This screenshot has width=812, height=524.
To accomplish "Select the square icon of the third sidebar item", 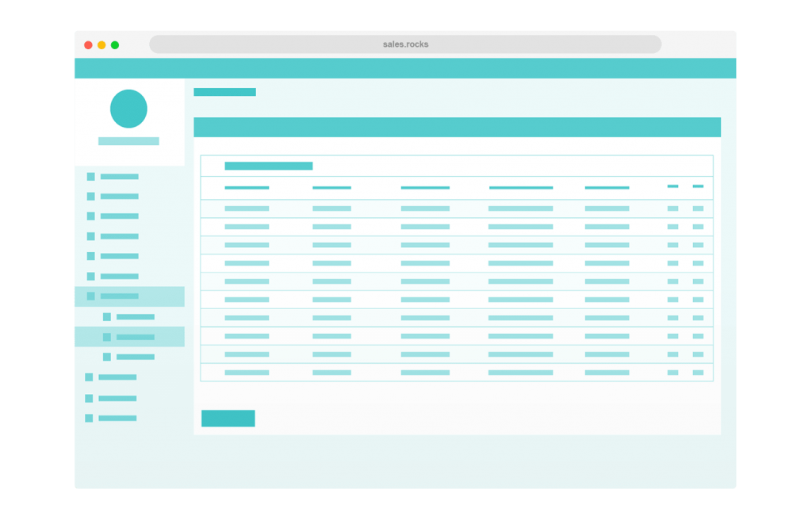I will click(x=91, y=216).
